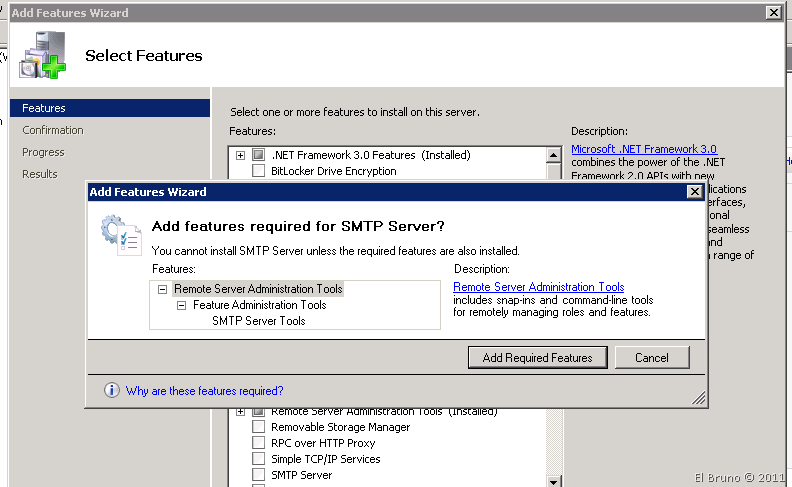The width and height of the screenshot is (792, 487).
Task: Toggle the .NET Framework 3.0 Features checkbox
Action: coord(258,155)
